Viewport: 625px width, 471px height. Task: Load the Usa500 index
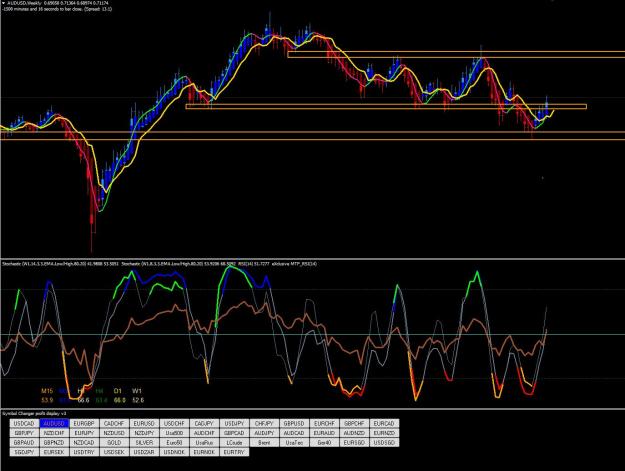pyautogui.click(x=174, y=433)
